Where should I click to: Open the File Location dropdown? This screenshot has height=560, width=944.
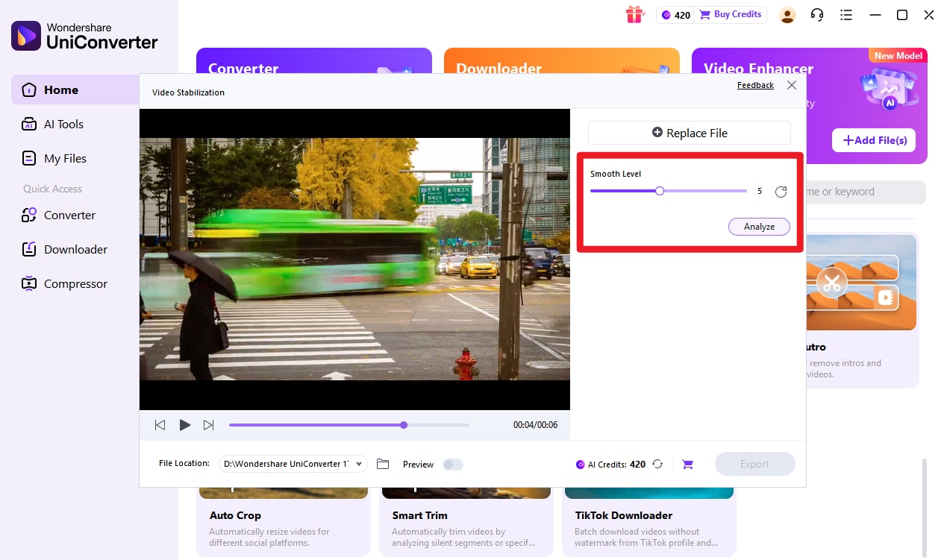[292, 463]
